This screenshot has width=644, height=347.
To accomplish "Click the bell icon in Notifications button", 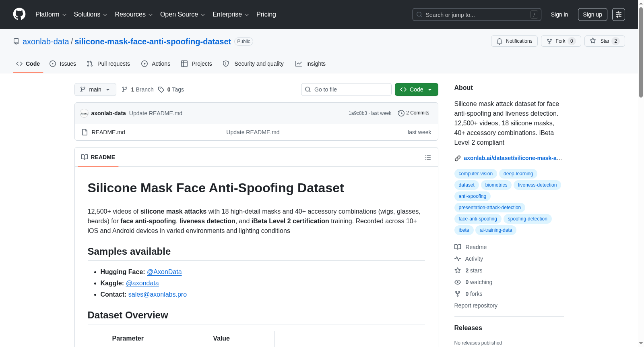I will click(500, 41).
